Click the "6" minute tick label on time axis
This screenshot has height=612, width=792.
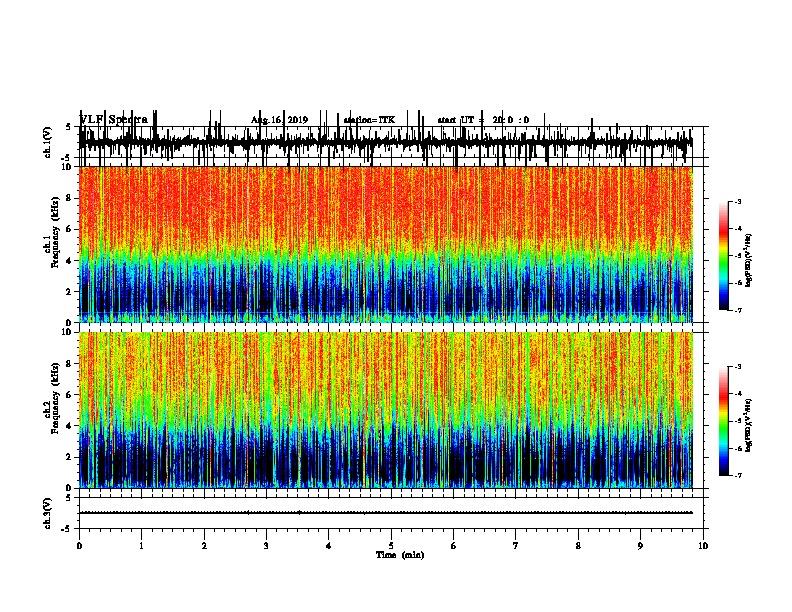tap(454, 546)
